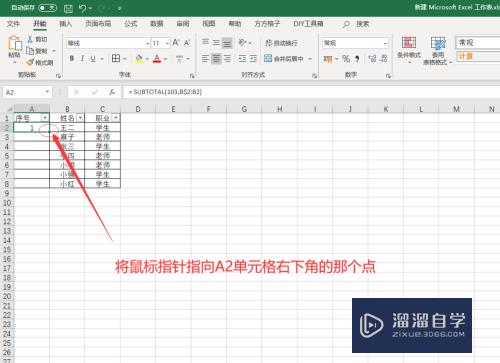Click the decrease decimal icon
This screenshot has height=363, width=500.
383,59
